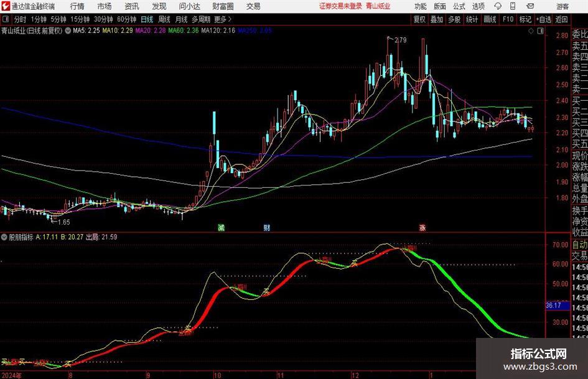Toggle the 复权 adjustment button
Viewport: 588px width, 379px height.
tap(419, 19)
